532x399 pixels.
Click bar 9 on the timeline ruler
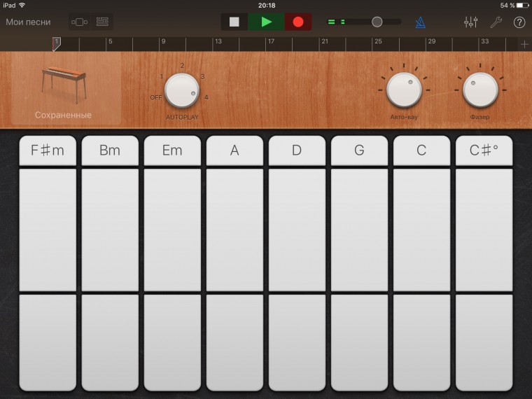tap(163, 41)
